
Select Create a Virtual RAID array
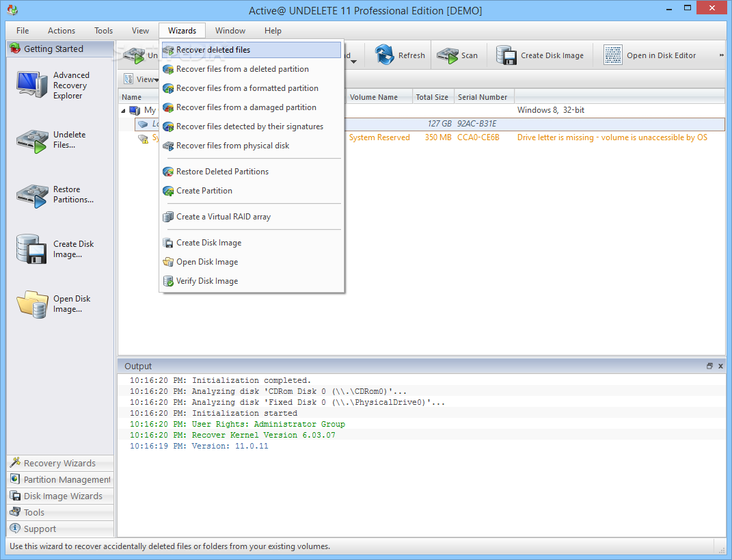[x=251, y=217]
